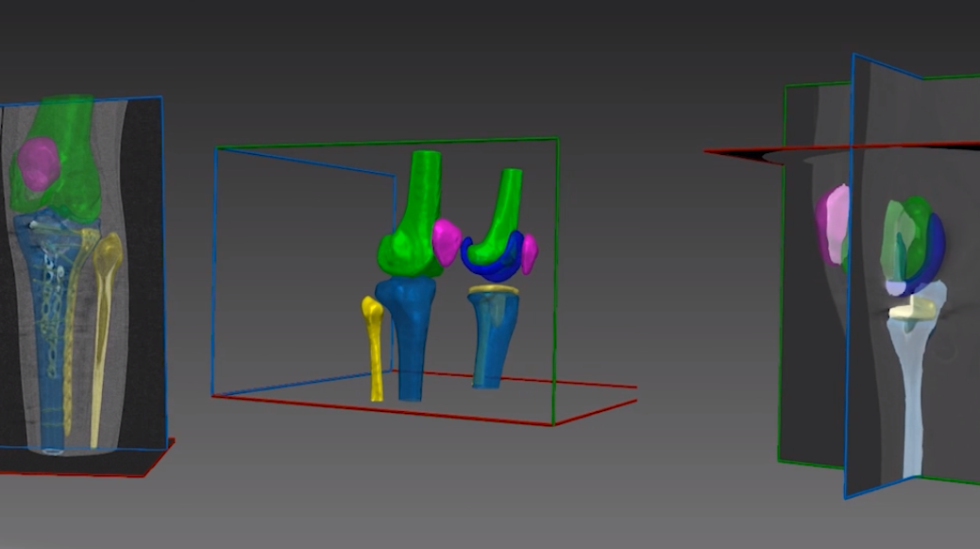This screenshot has height=549, width=980.
Task: Pick the yellow fibula in the center scene
Action: (374, 345)
